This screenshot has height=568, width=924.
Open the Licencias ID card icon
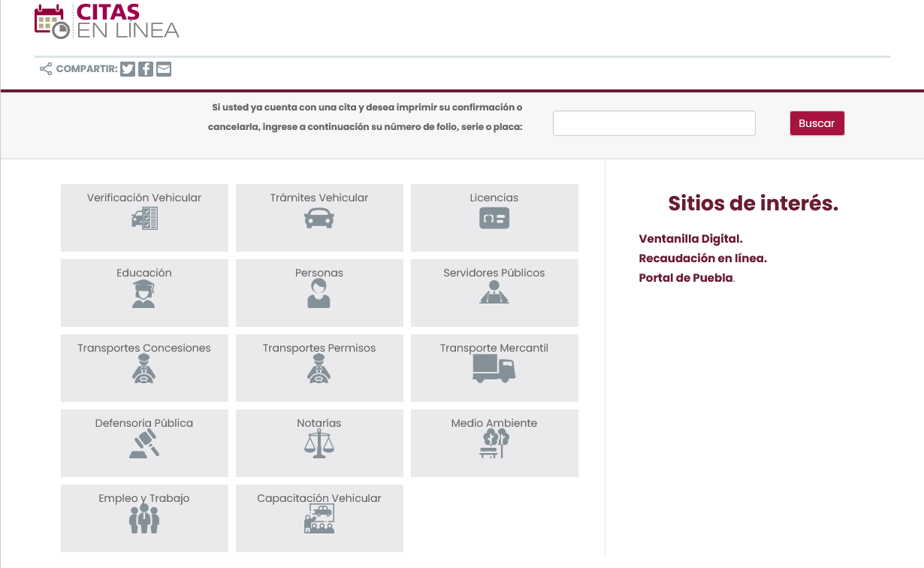tap(494, 219)
